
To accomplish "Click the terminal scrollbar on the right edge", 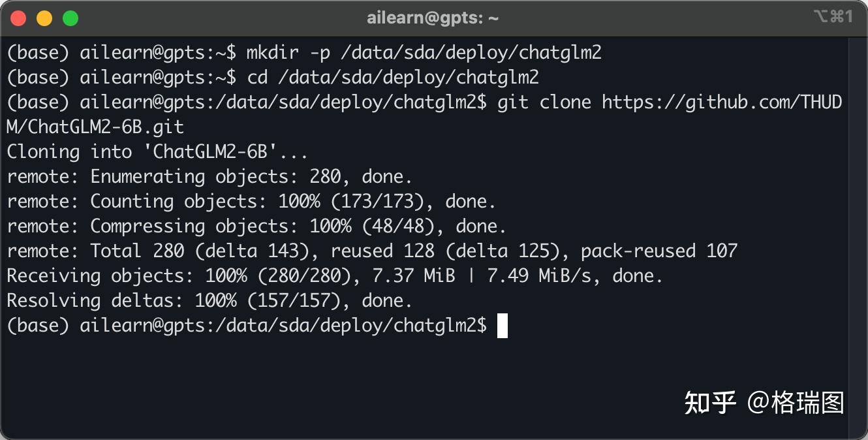I will pyautogui.click(x=858, y=235).
